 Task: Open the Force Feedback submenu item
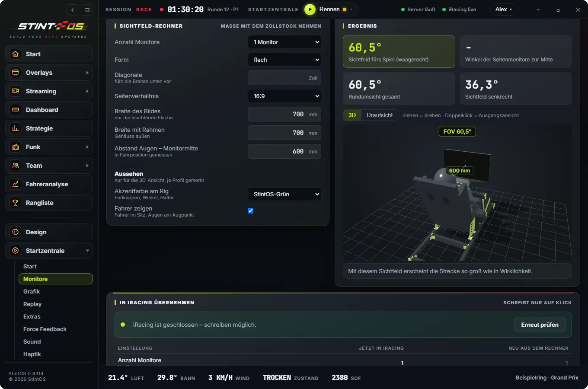click(55, 329)
